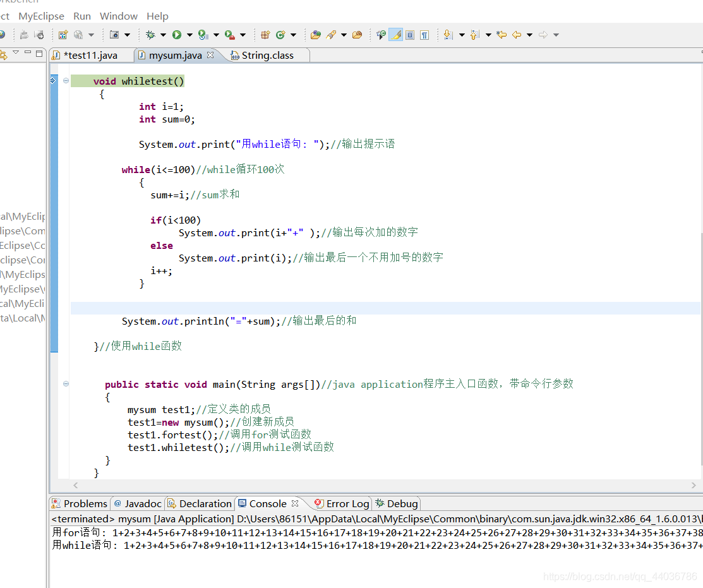Select the mysum.java editor tab
Image resolution: width=703 pixels, height=588 pixels.
pyautogui.click(x=176, y=55)
